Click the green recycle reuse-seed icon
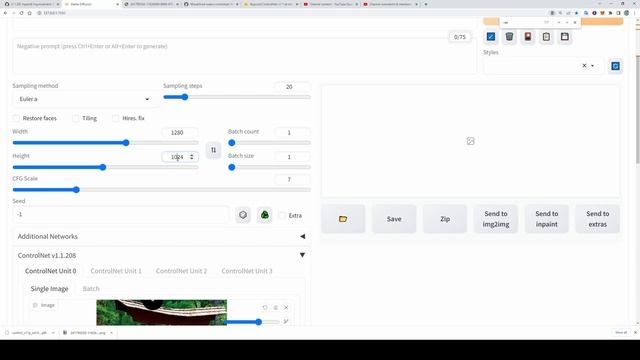The height and width of the screenshot is (360, 640). click(x=264, y=215)
